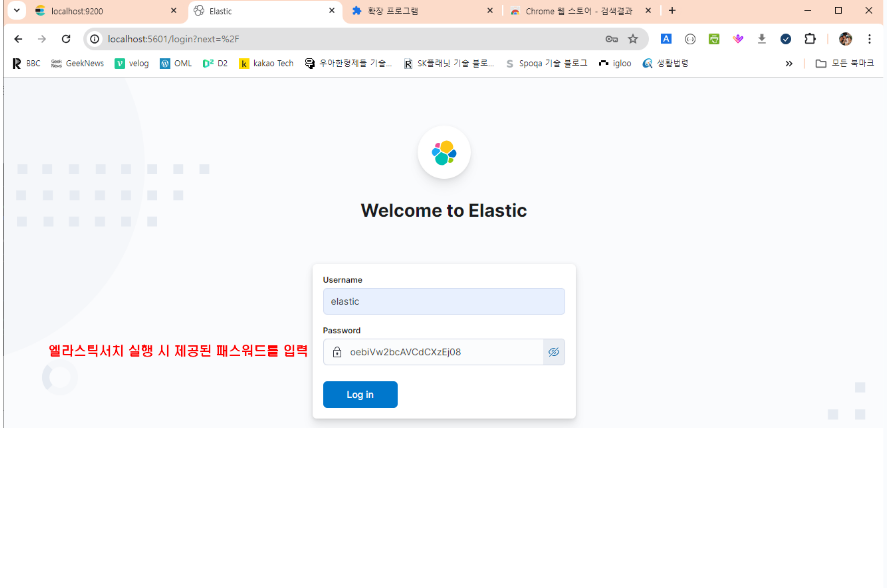
Task: Open the kakao Tech bookmark
Action: point(266,63)
